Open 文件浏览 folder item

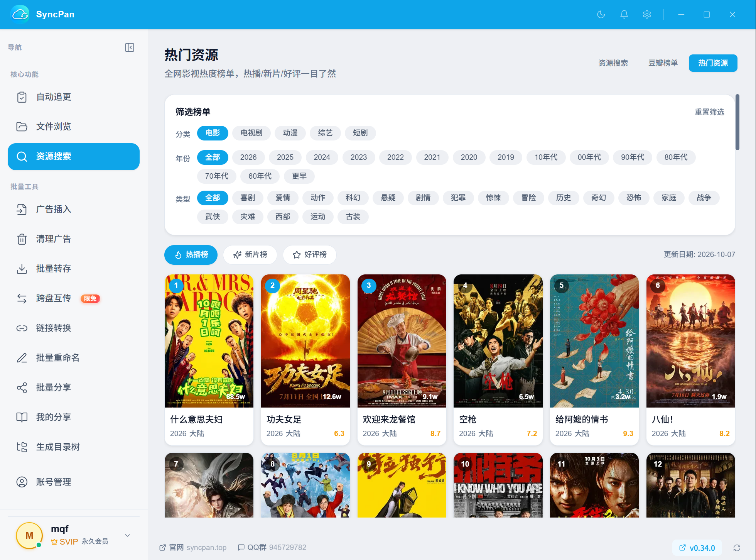(x=74, y=127)
